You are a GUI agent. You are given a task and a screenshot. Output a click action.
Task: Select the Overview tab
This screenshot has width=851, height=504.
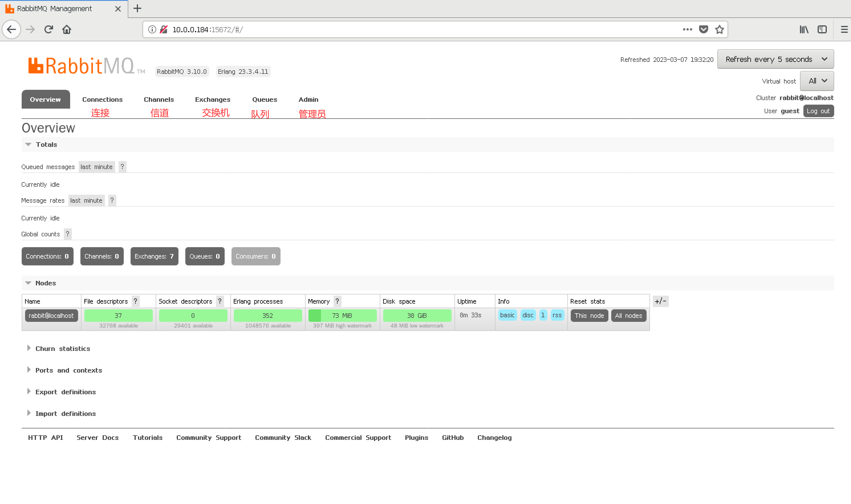[46, 99]
